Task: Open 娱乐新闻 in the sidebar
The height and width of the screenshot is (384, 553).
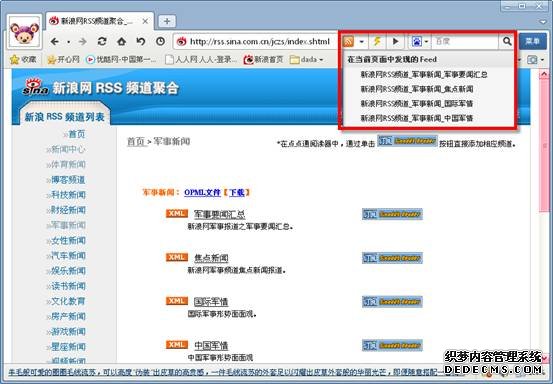Action: (68, 271)
